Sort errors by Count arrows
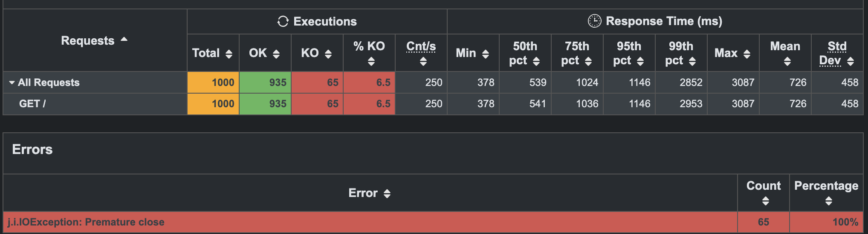868x234 pixels. tap(766, 201)
